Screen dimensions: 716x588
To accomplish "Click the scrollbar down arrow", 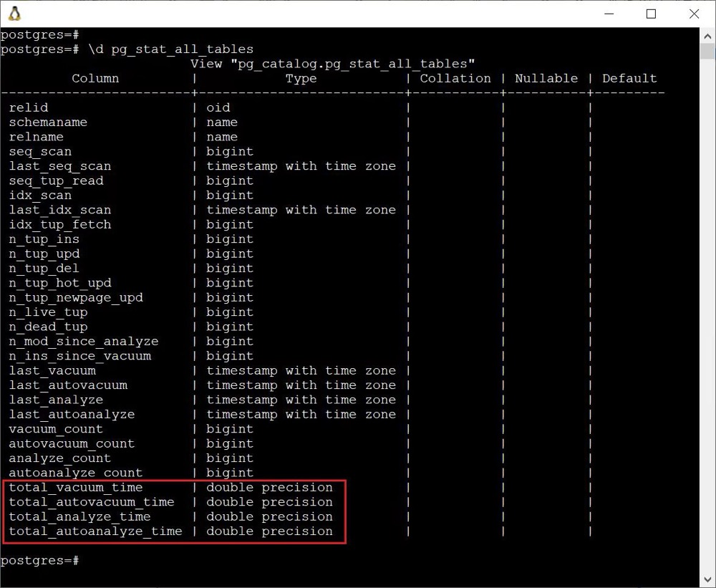I will (x=707, y=579).
